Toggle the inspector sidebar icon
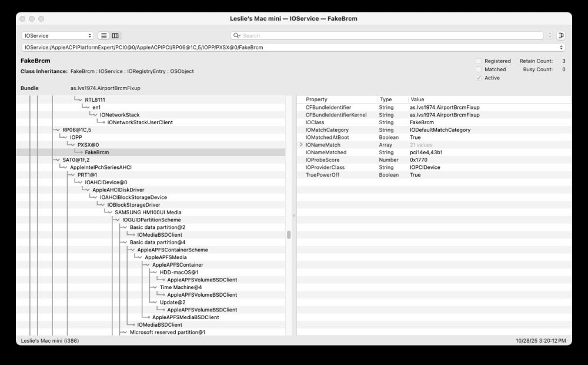The image size is (588, 365). (x=561, y=35)
